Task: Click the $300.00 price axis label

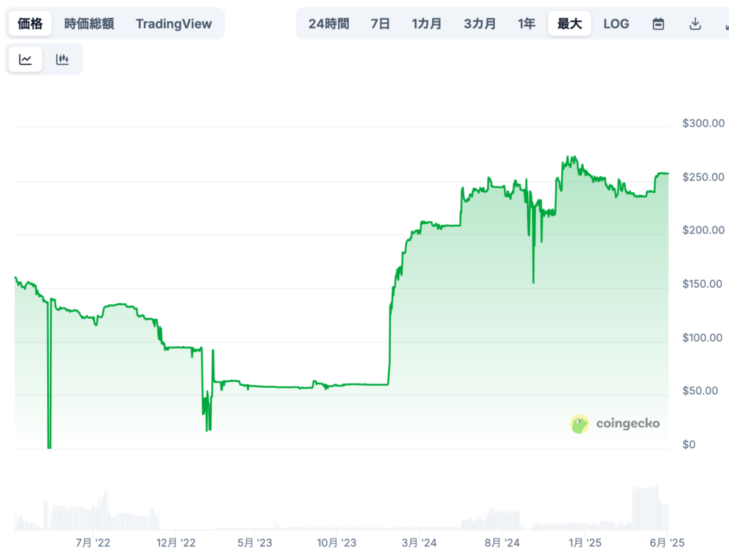Action: tap(703, 124)
